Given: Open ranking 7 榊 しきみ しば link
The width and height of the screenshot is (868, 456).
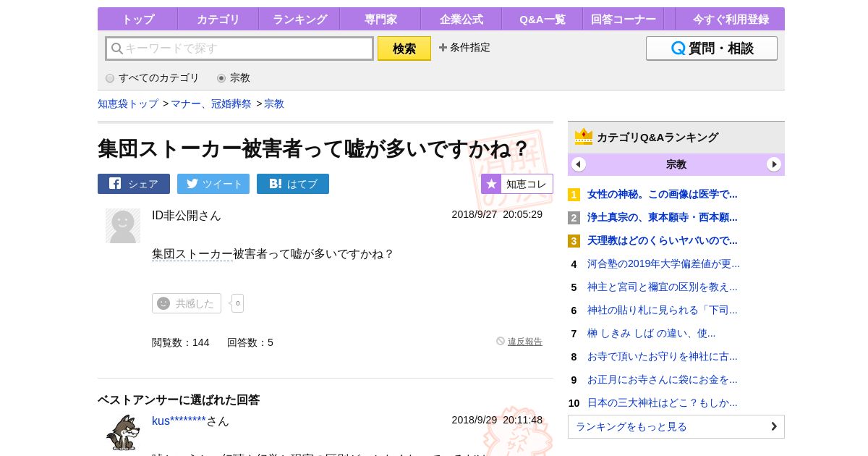Looking at the screenshot, I should point(652,333).
